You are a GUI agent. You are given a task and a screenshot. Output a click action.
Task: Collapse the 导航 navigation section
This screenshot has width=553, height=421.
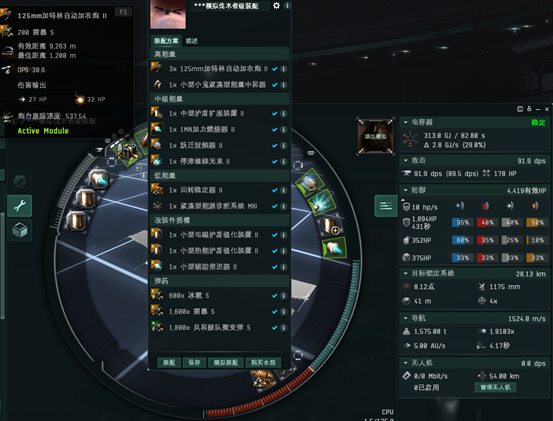(x=406, y=318)
